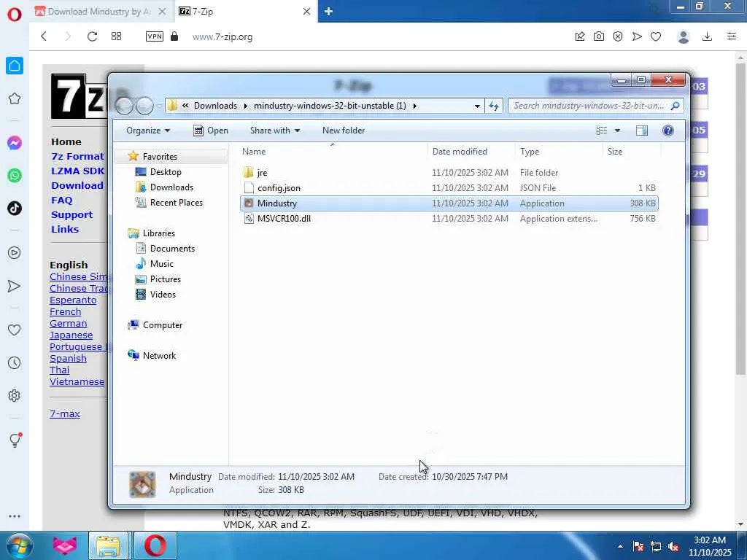Open WhatsApp in Opera sidebar
This screenshot has height=560, width=747.
coord(15,175)
